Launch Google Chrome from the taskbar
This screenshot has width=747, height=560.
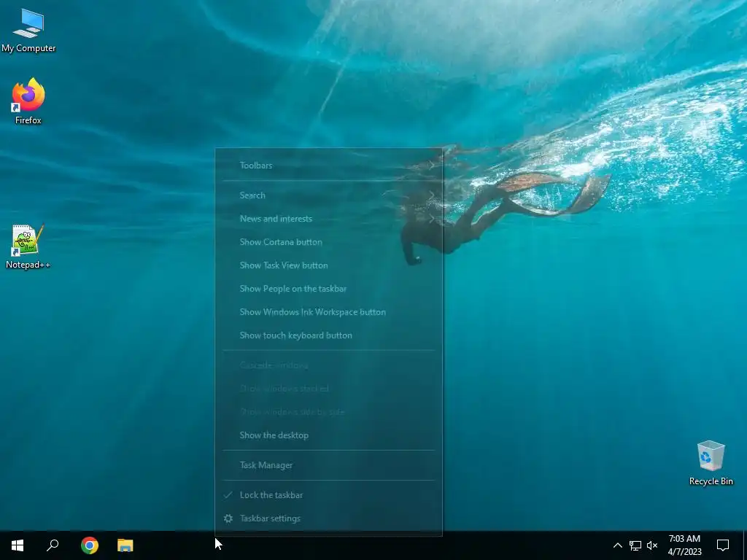coord(90,545)
